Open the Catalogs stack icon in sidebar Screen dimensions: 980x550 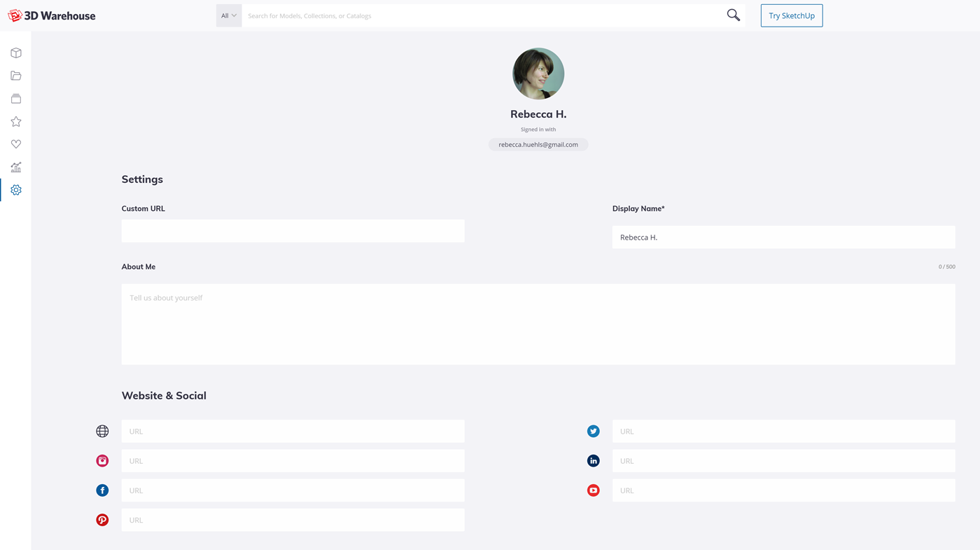coord(16,99)
